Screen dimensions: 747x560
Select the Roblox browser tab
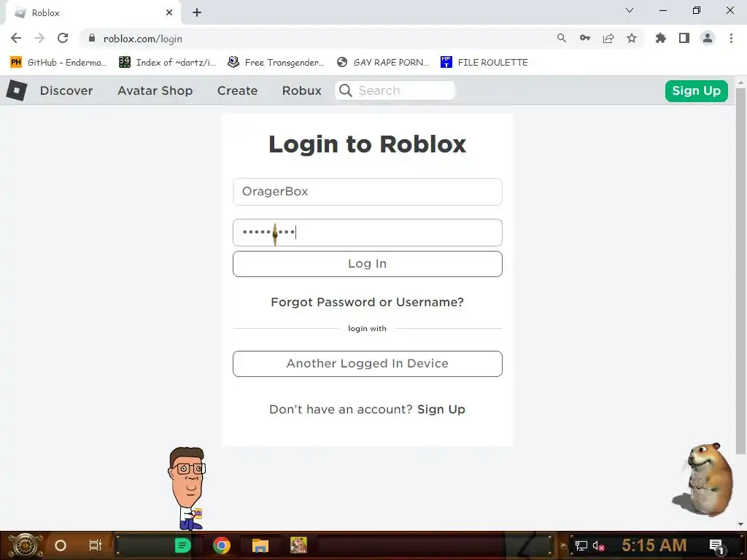tap(93, 13)
